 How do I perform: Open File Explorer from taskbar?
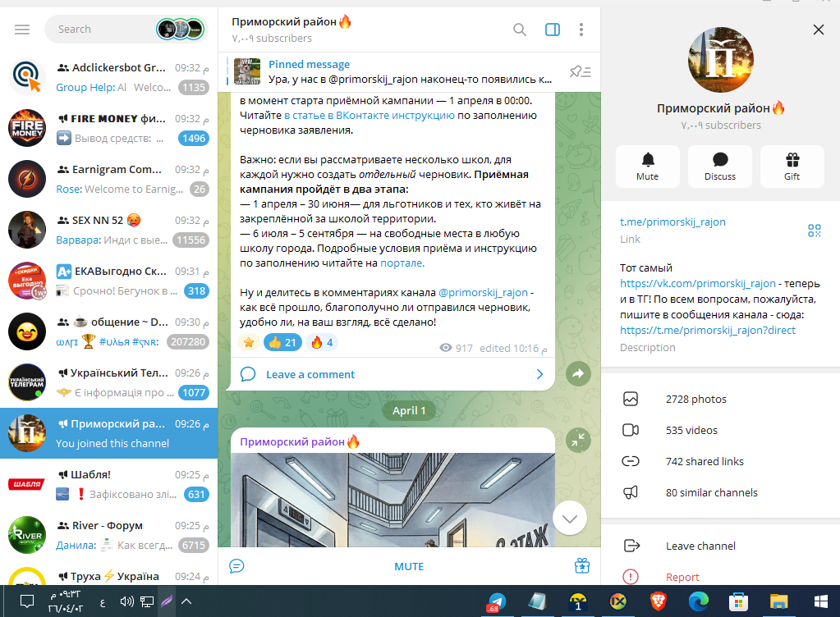pos(778,601)
